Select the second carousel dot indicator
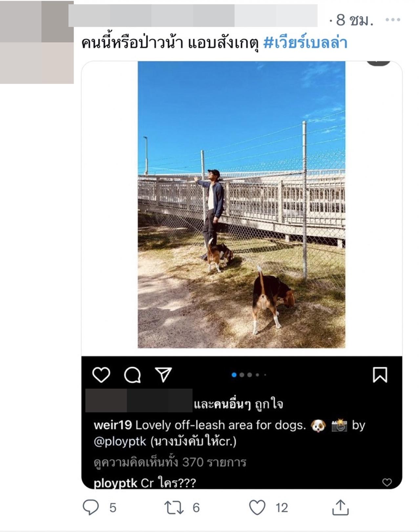Image resolution: width=420 pixels, height=532 pixels. (242, 375)
